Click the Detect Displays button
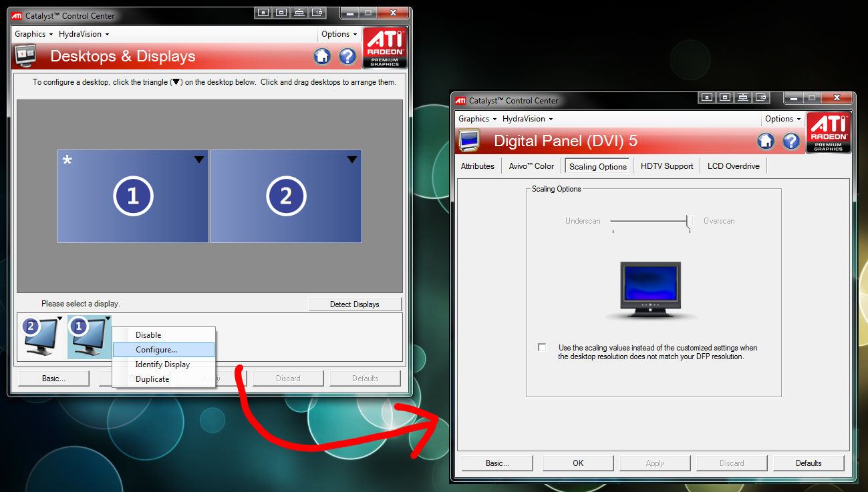The image size is (868, 492). [x=355, y=304]
